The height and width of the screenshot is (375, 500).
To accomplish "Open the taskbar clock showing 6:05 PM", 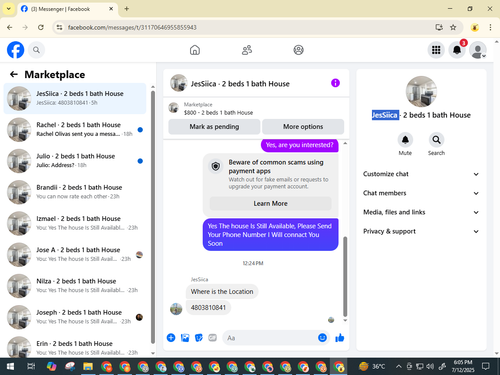I will [463, 366].
